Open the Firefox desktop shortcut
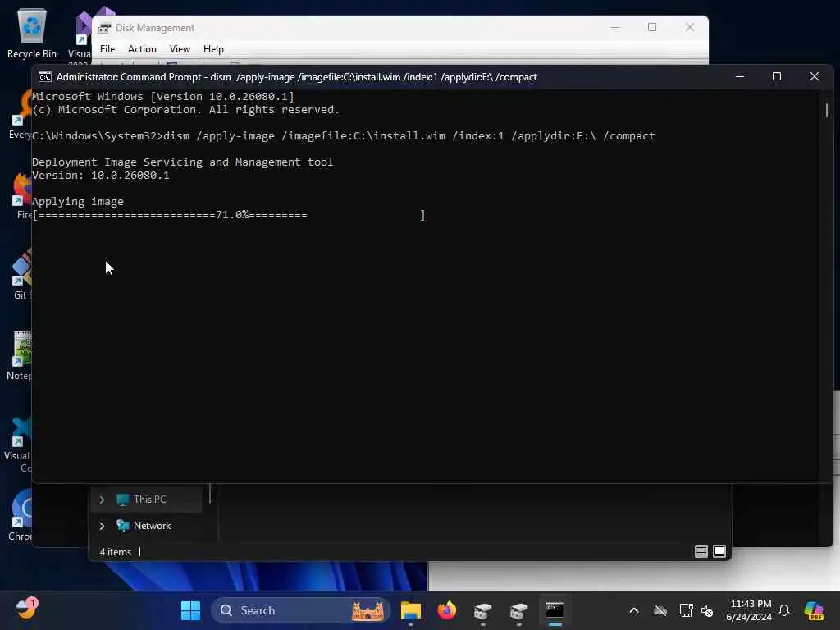Screen dimensions: 840x630 click(x=22, y=195)
